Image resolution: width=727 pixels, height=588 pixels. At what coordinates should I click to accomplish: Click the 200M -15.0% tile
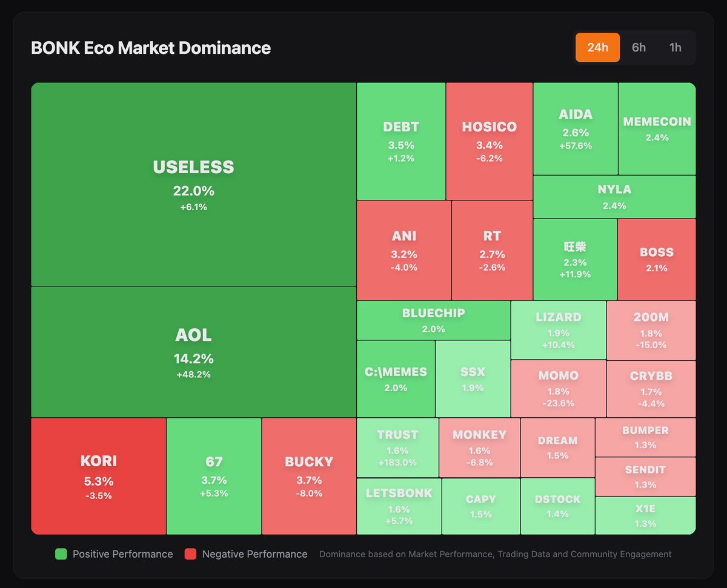[x=651, y=330]
